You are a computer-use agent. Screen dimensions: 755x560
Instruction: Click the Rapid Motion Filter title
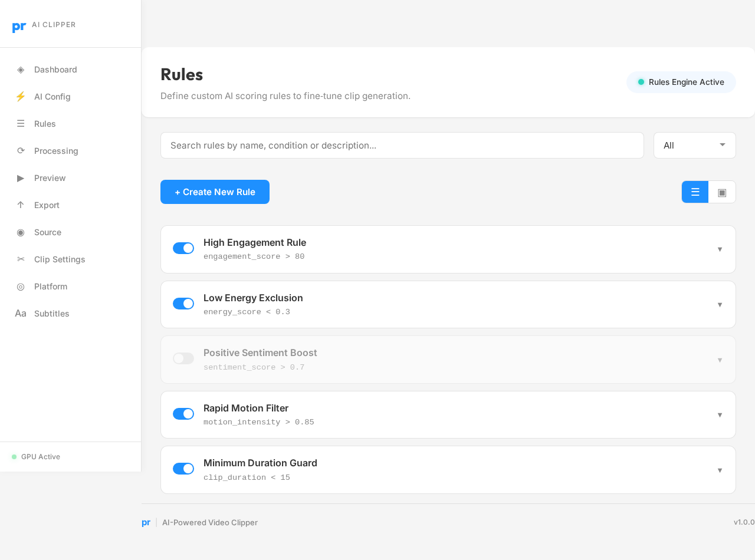tap(246, 408)
